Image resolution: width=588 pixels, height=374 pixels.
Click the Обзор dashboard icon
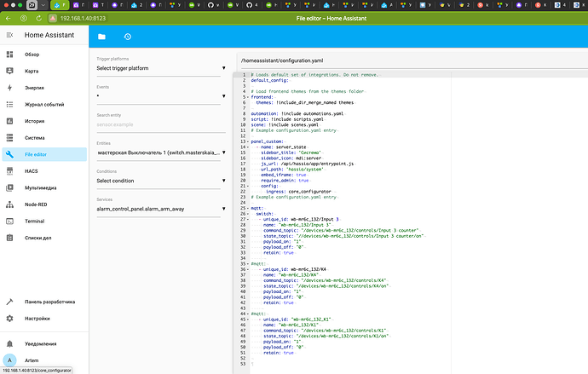pyautogui.click(x=9, y=55)
